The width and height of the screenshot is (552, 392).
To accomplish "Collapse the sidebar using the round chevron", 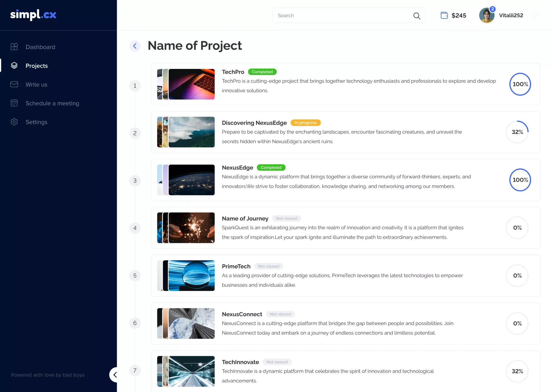I will point(115,375).
